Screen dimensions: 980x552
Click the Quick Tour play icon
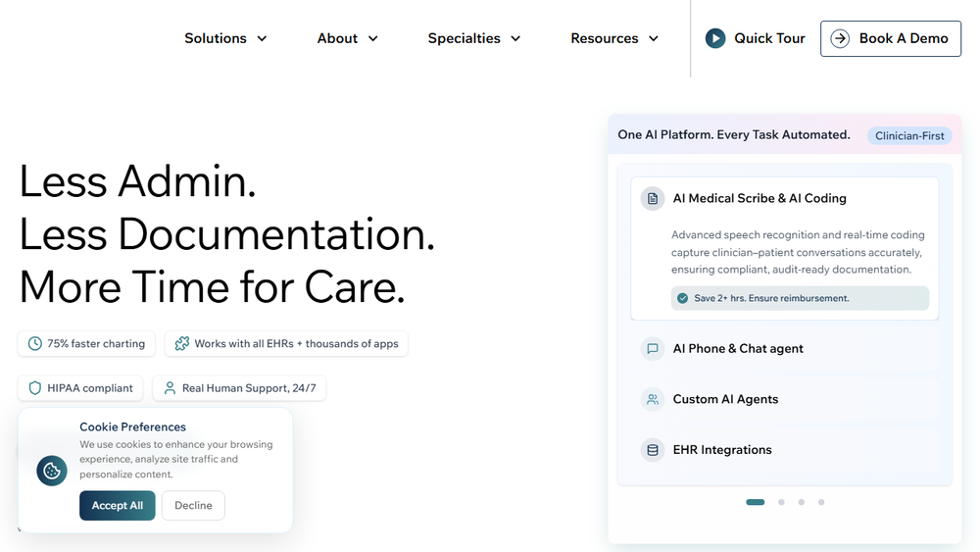(x=715, y=39)
